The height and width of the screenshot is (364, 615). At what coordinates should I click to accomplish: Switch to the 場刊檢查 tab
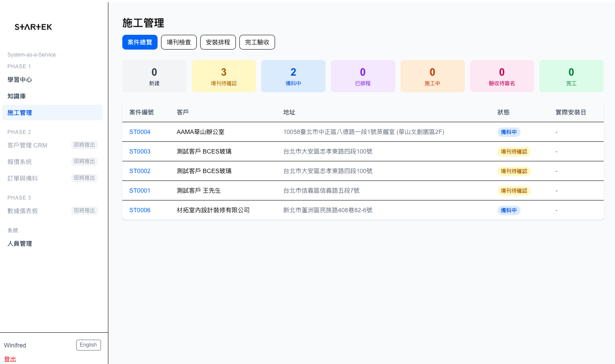(x=178, y=42)
